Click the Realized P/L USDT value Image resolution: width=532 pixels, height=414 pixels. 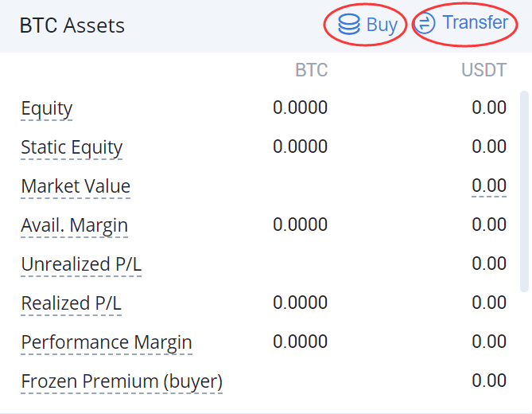pyautogui.click(x=489, y=303)
